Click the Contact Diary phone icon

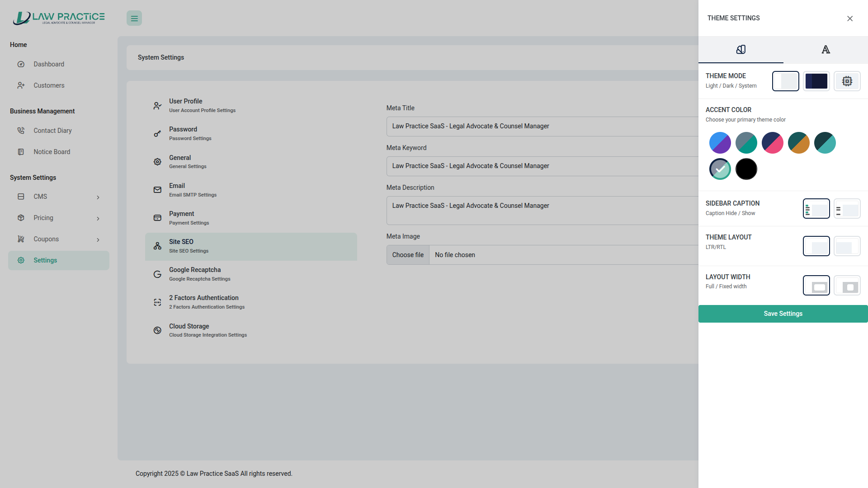pos(21,131)
